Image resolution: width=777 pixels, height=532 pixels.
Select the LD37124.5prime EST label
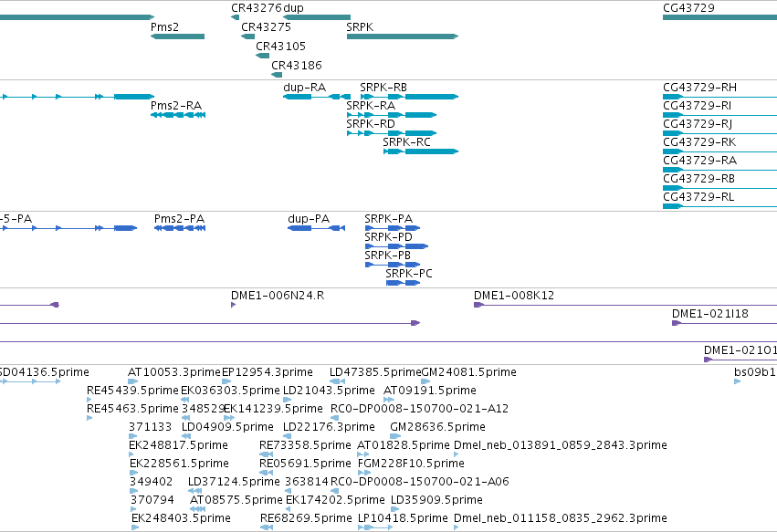tap(234, 482)
